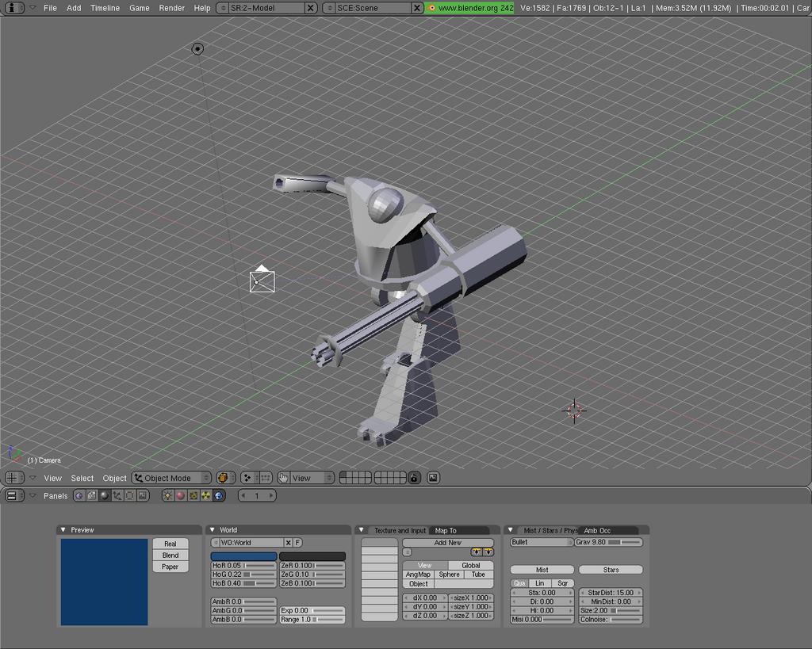Image resolution: width=812 pixels, height=649 pixels.
Task: Open the SCE:Scene browse menu
Action: [x=330, y=8]
